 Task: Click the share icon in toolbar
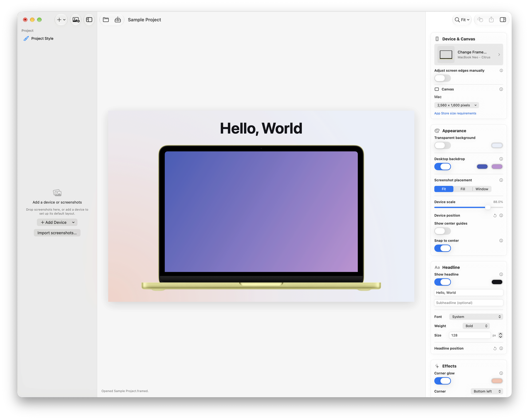tap(491, 20)
